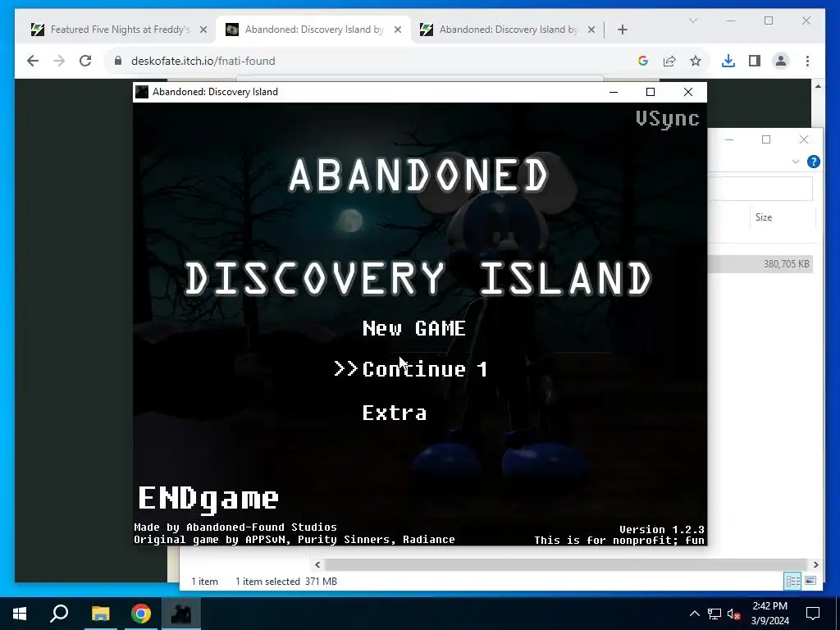
Task: Open Chrome from the taskbar
Action: click(141, 614)
